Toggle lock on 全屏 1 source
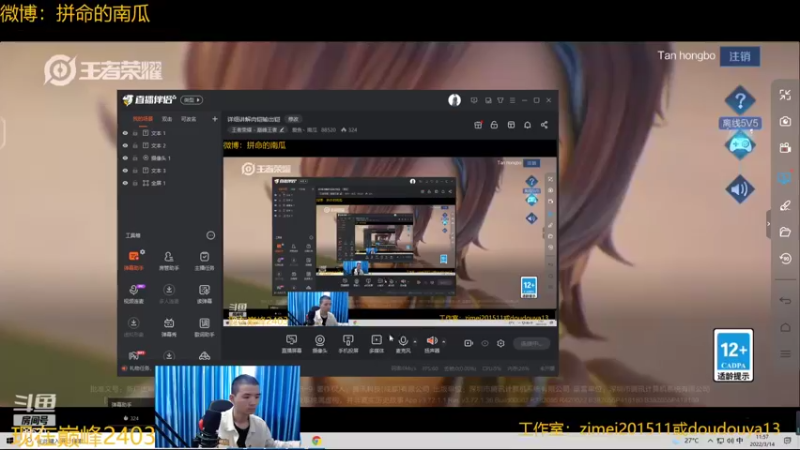 point(135,183)
